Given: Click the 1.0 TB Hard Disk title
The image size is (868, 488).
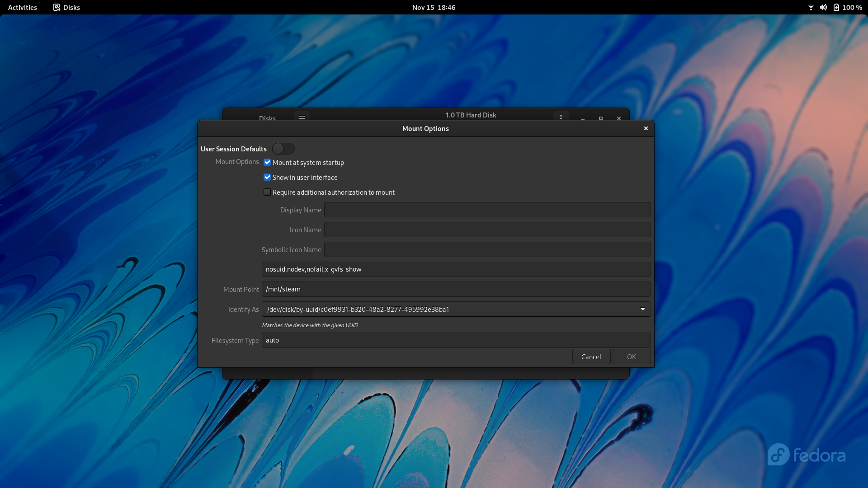Looking at the screenshot, I should 471,115.
